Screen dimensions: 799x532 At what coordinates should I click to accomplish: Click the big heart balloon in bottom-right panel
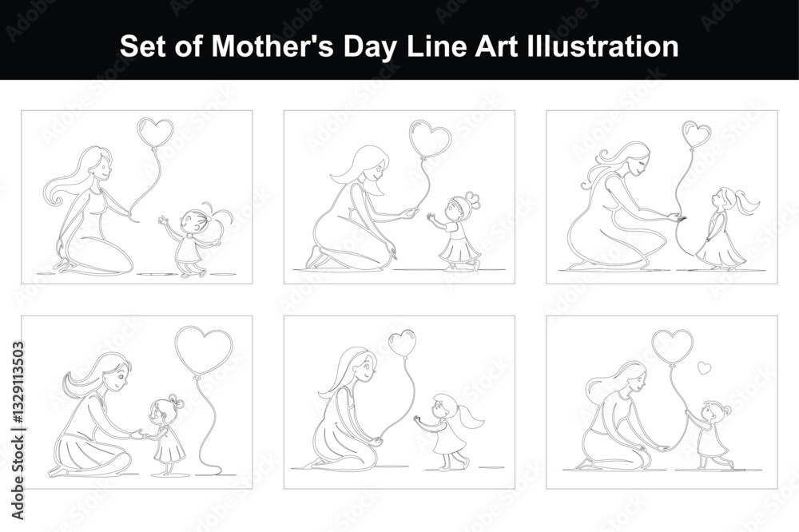673,347
